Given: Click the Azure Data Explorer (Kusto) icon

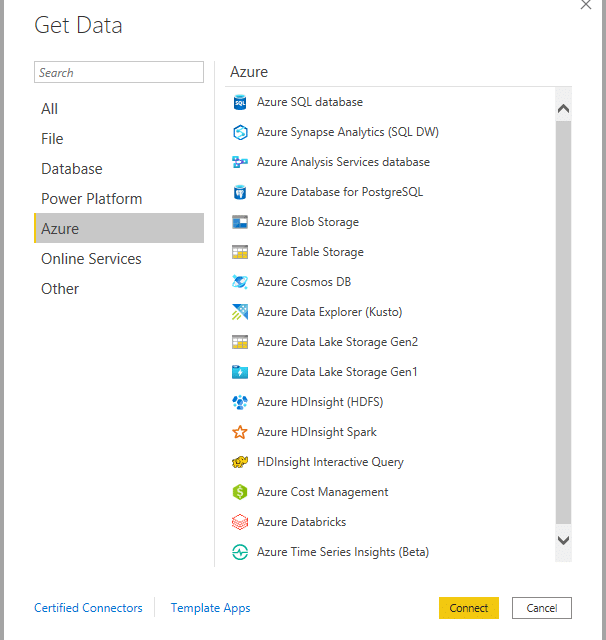Looking at the screenshot, I should [240, 312].
